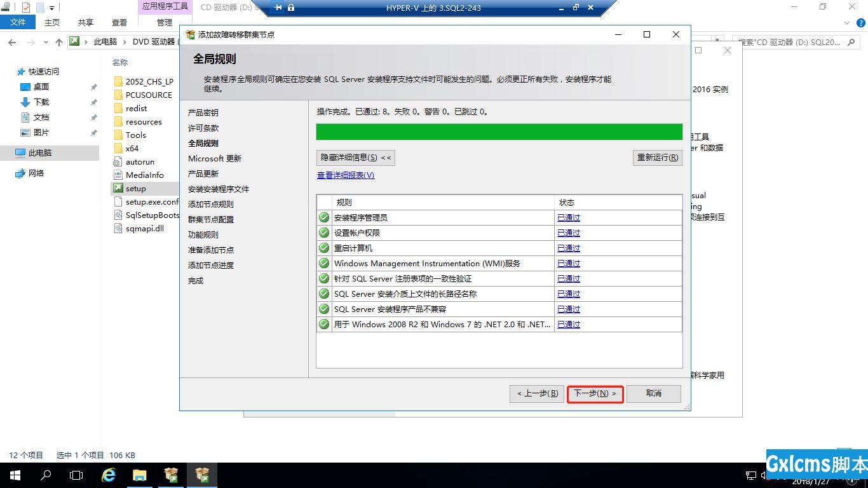Click the Explorer search box
Image resolution: width=868 pixels, height=488 pixels.
click(797, 42)
